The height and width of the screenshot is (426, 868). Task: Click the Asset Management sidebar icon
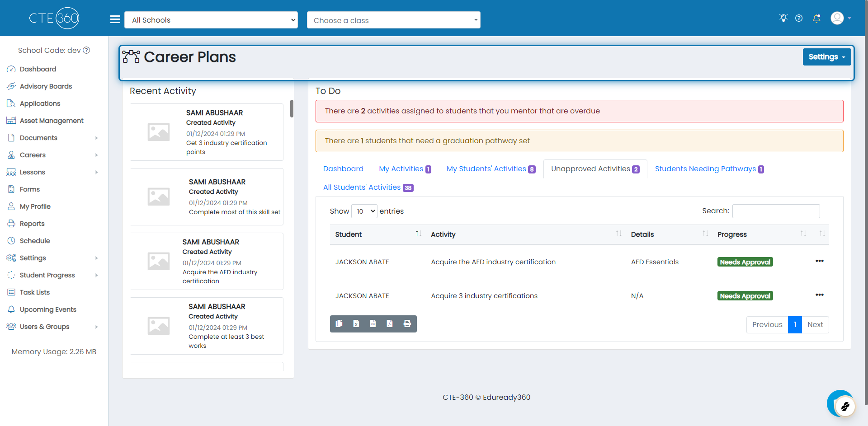[11, 121]
